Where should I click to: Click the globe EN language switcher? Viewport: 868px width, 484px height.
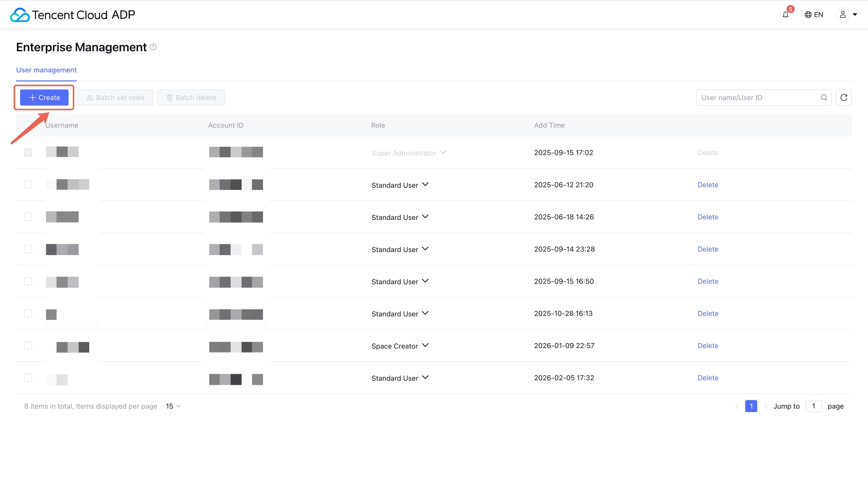pyautogui.click(x=814, y=15)
